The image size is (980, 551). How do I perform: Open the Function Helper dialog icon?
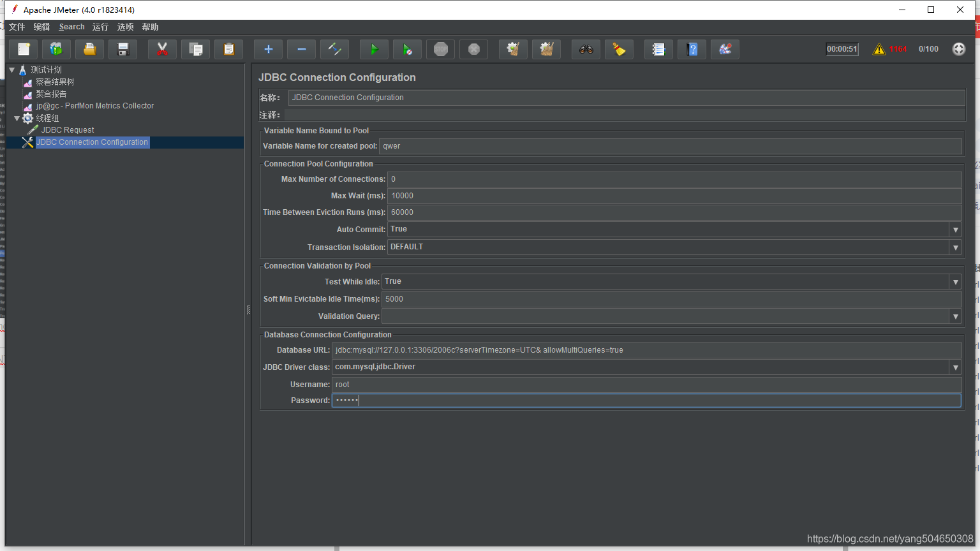659,49
